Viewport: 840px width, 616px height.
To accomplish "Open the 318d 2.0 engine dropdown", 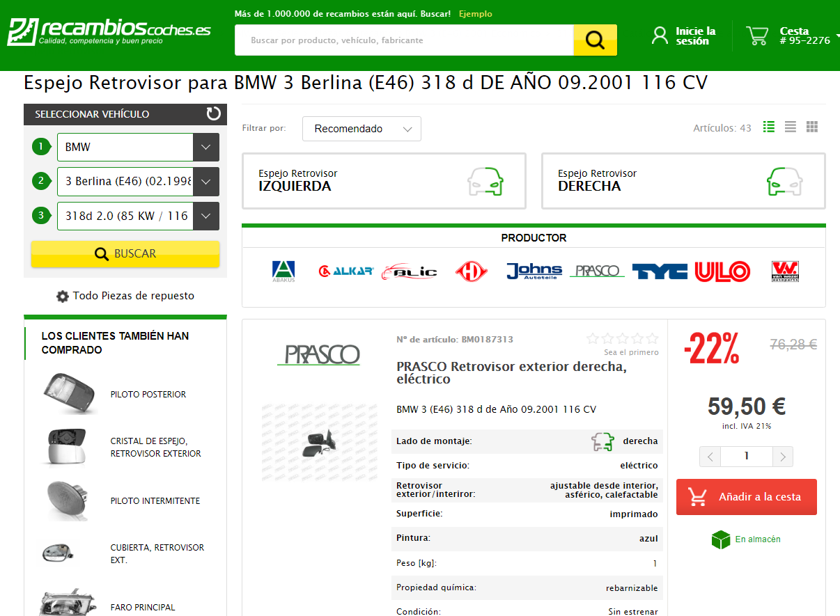I will [x=138, y=216].
